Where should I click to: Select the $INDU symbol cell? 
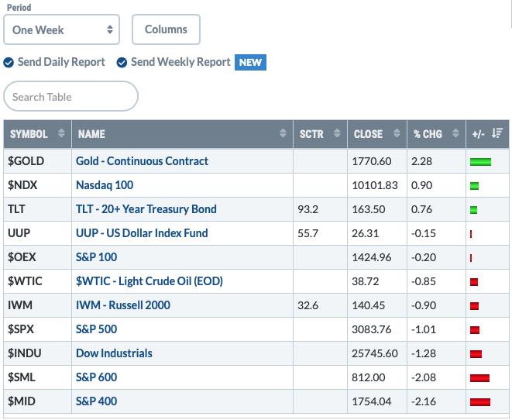[37, 353]
